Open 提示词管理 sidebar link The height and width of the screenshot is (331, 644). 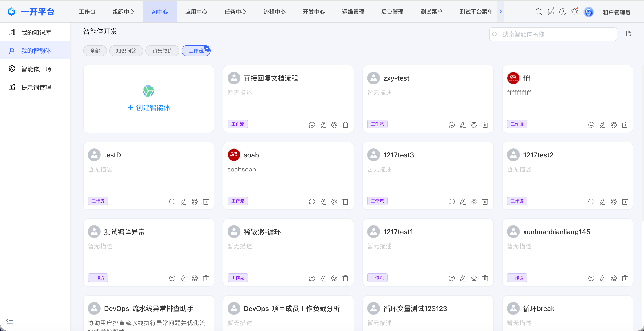[36, 87]
